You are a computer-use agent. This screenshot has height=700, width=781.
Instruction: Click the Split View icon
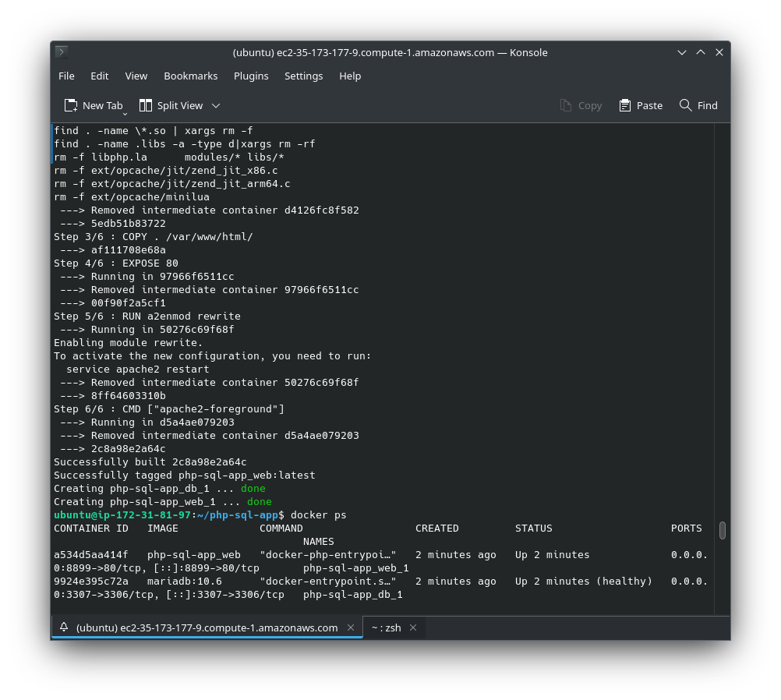146,105
